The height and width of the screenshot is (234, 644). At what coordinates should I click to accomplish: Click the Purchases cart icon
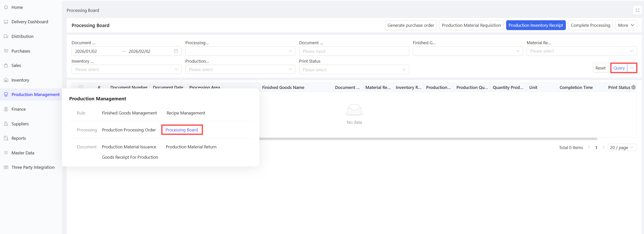[6, 51]
